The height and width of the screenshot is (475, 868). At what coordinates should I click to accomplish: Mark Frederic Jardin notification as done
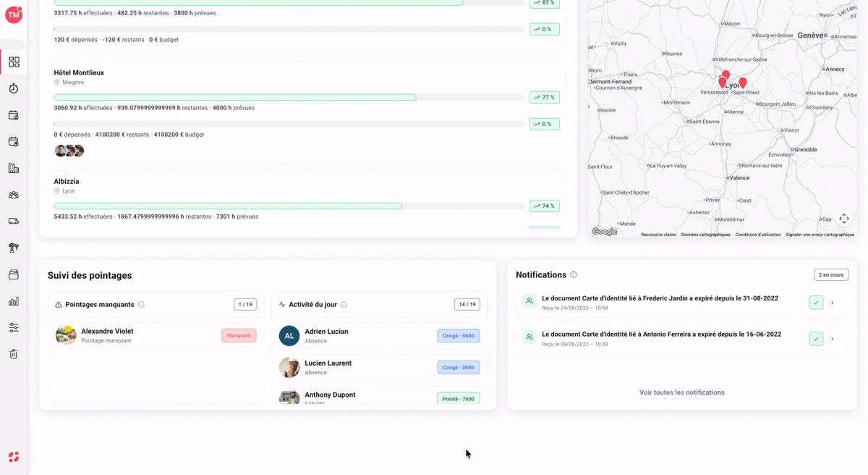tap(816, 303)
